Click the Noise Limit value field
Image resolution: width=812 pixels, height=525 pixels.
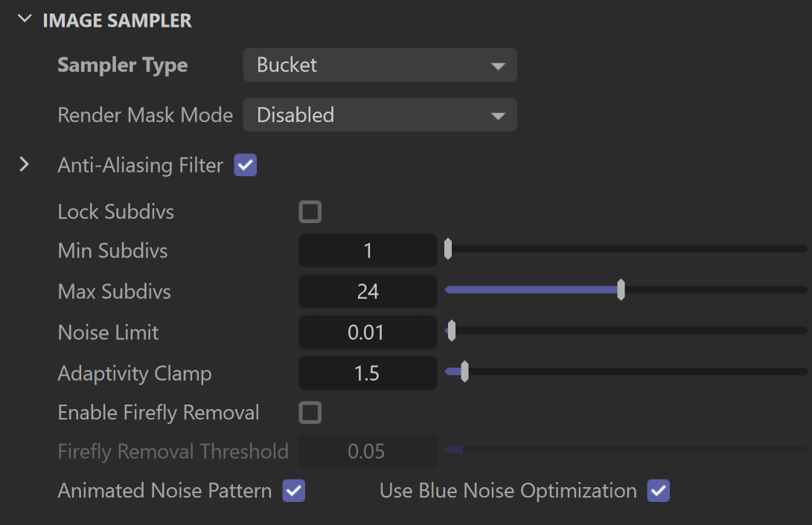[x=368, y=332]
